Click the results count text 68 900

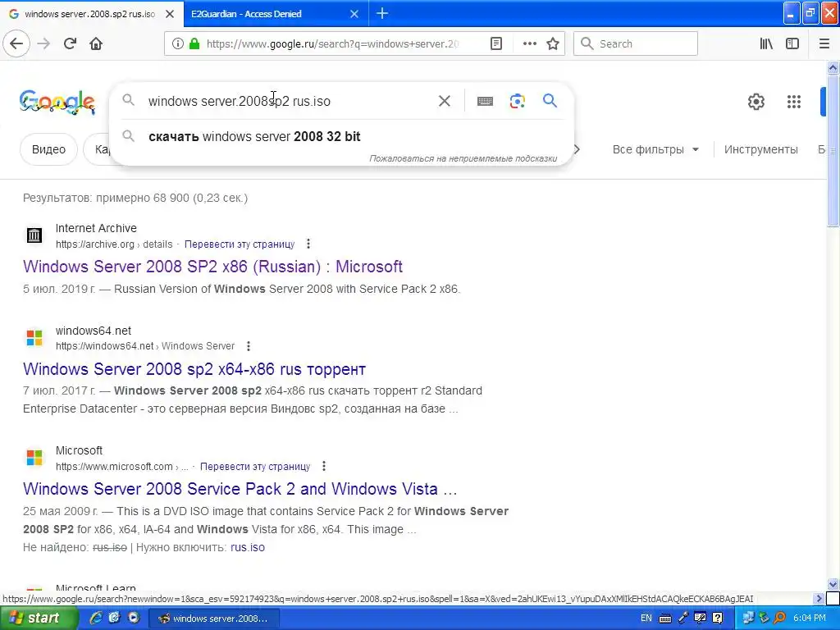(x=135, y=198)
